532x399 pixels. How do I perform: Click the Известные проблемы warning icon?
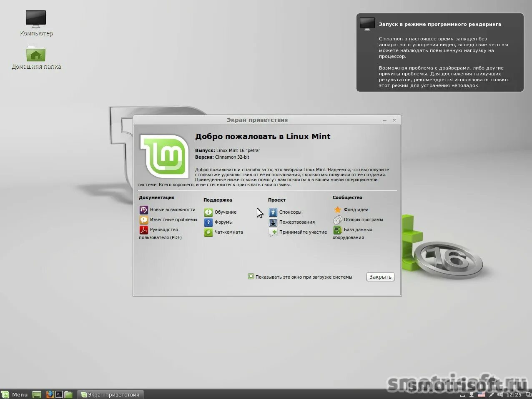143,219
